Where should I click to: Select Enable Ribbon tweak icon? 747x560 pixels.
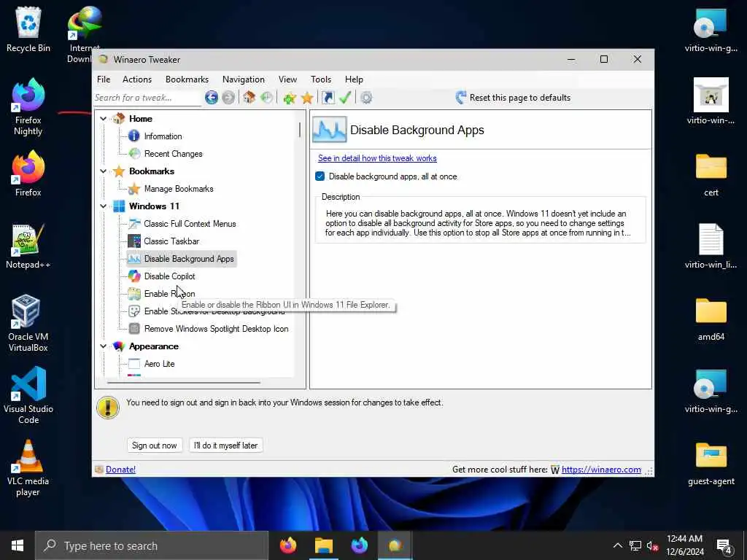(134, 294)
